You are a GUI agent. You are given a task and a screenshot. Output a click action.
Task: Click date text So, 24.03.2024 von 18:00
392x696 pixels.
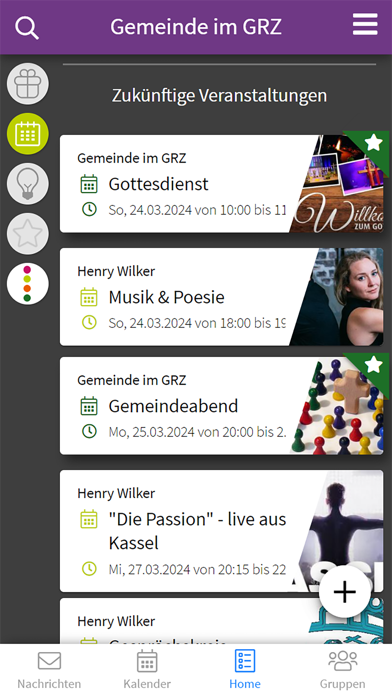pos(197,323)
